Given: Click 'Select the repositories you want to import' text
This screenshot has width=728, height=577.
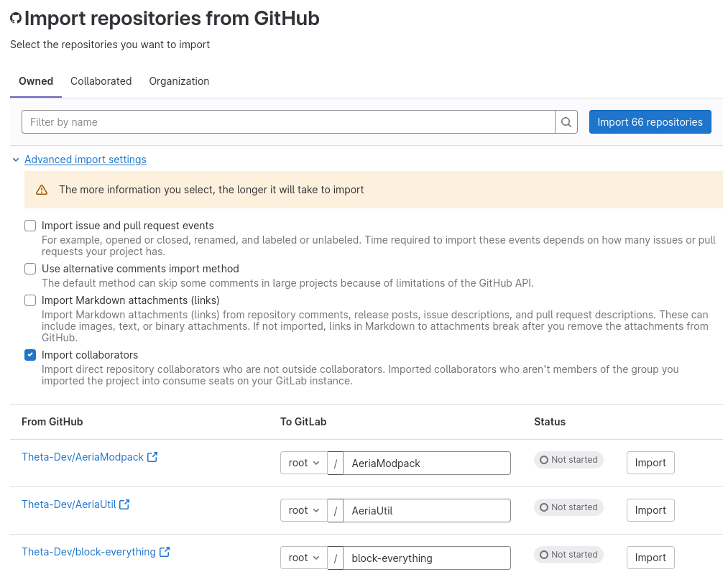Looking at the screenshot, I should tap(110, 45).
